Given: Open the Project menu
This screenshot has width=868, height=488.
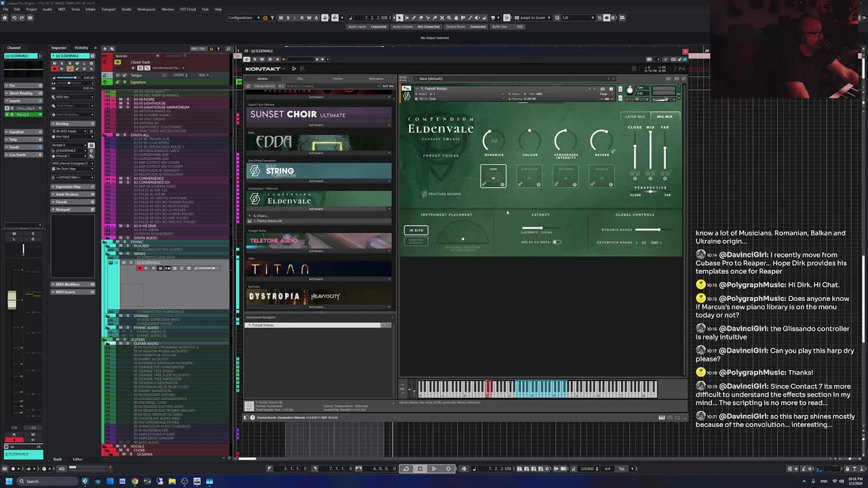Looking at the screenshot, I should (x=31, y=9).
